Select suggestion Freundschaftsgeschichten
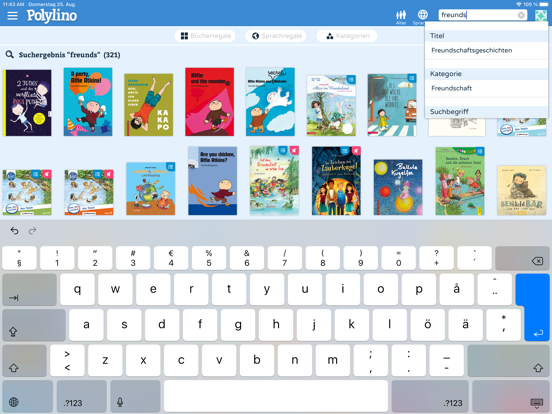The height and width of the screenshot is (414, 552). pos(486,50)
